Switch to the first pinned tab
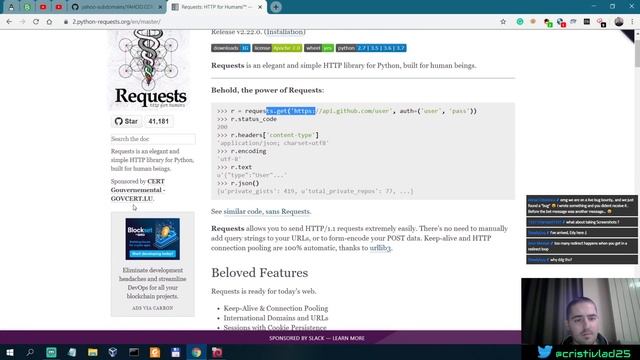Viewport: 640px width, 360px height. pos(11,7)
